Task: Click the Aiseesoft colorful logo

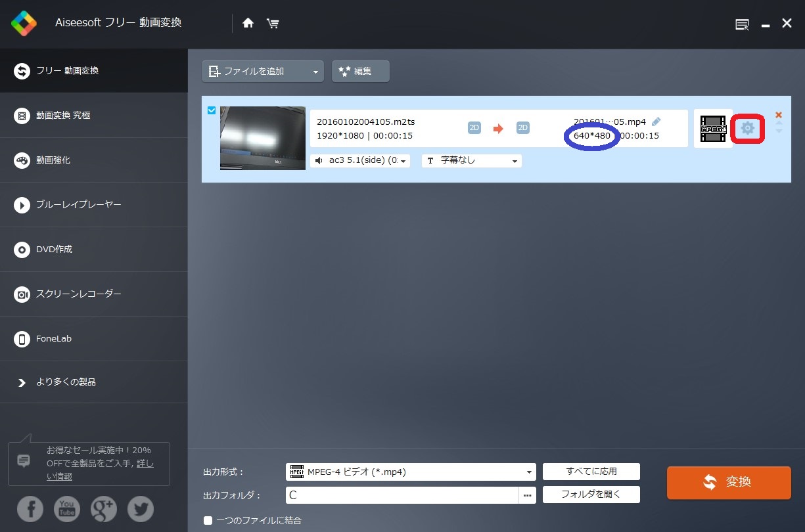Action: [x=24, y=24]
